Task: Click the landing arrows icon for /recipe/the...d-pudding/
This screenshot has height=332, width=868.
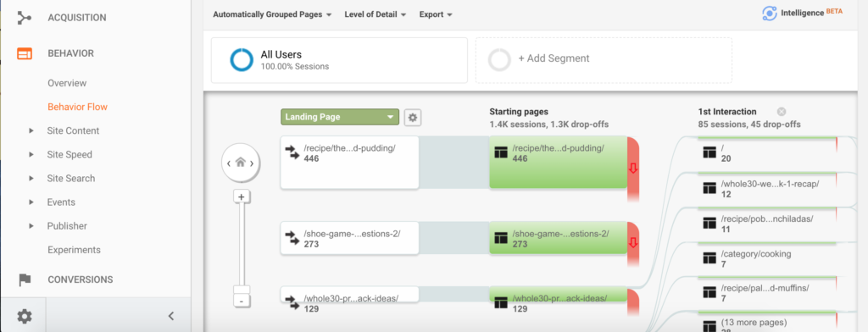Action: click(x=292, y=152)
